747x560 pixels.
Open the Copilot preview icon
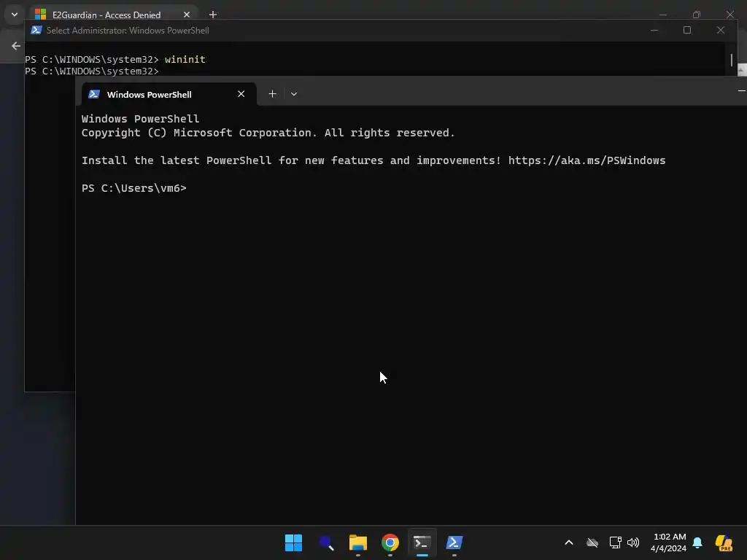point(724,542)
